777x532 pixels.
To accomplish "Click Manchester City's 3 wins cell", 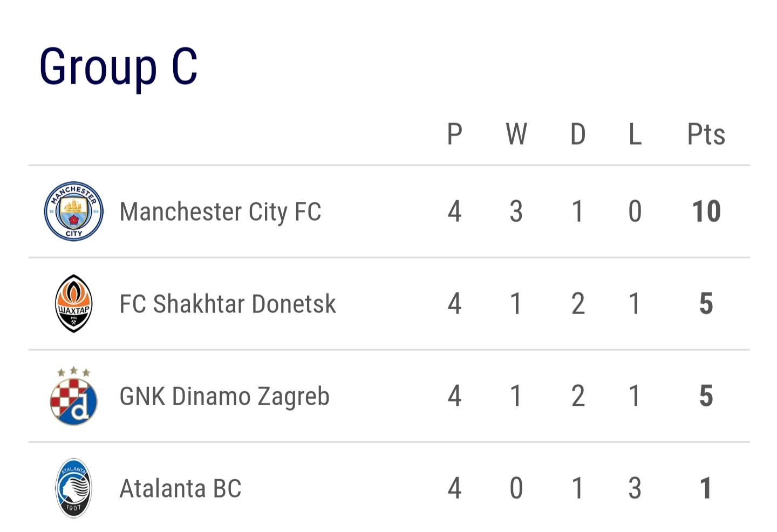I will (516, 211).
